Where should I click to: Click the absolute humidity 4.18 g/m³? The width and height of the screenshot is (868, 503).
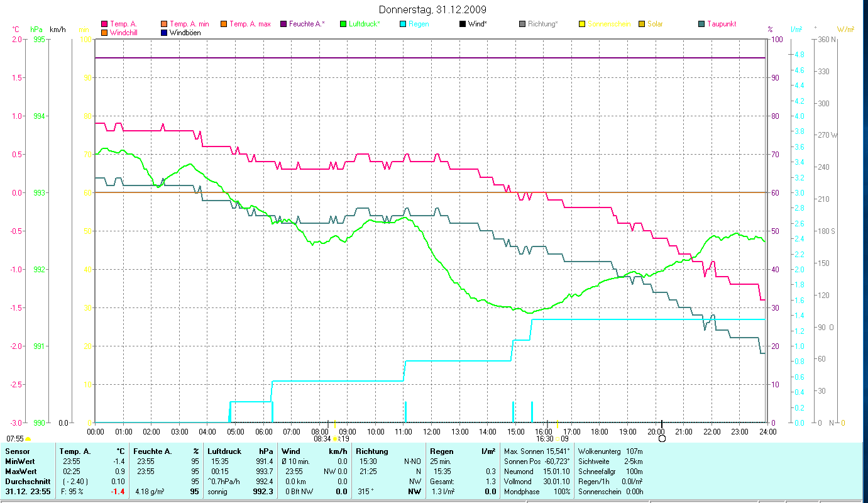pos(150,492)
